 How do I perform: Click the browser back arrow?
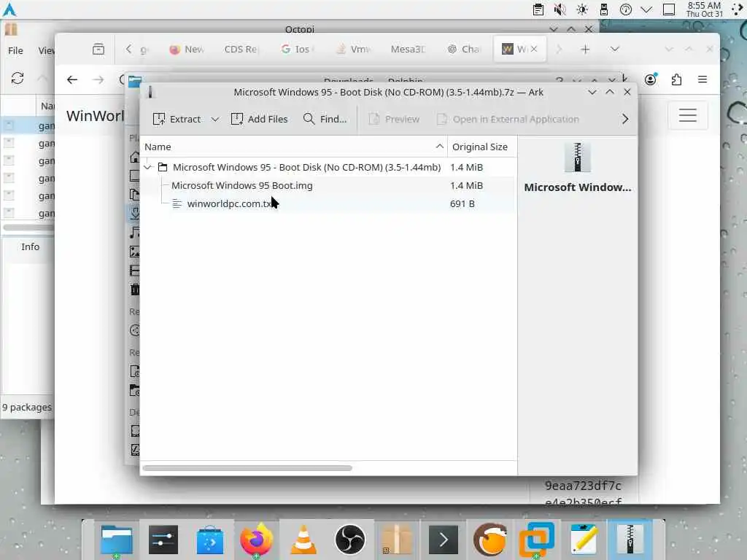pos(72,79)
